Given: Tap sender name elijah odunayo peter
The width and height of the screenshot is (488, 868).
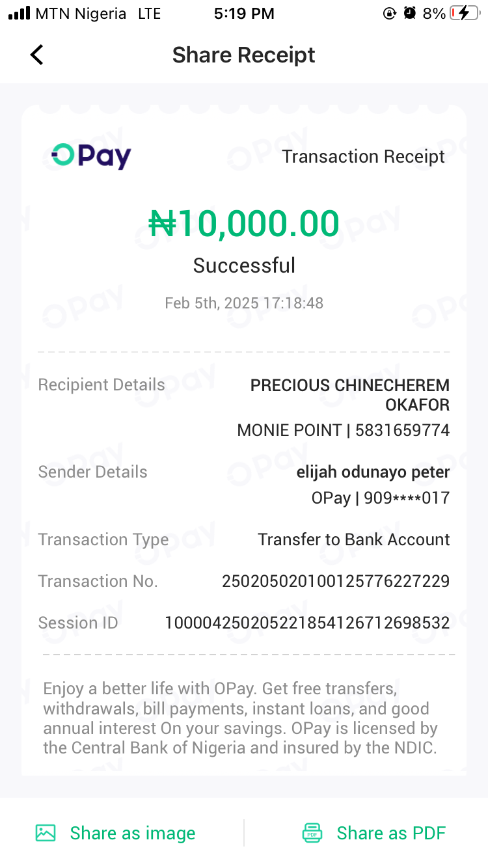Looking at the screenshot, I should [373, 472].
